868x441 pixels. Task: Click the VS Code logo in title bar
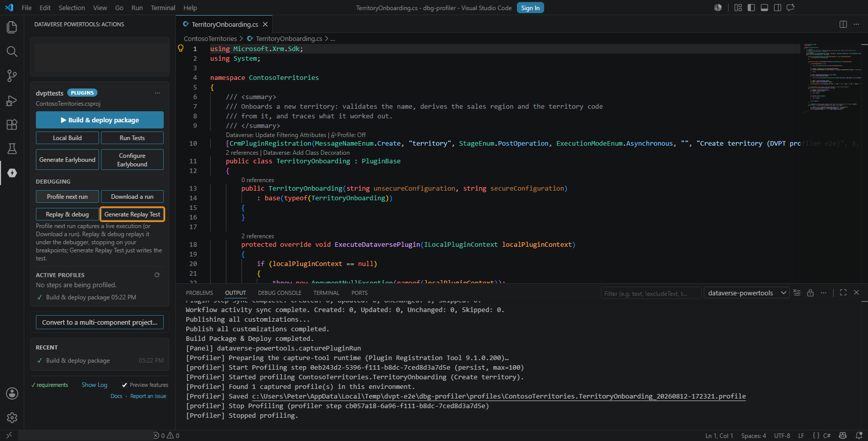(x=9, y=8)
